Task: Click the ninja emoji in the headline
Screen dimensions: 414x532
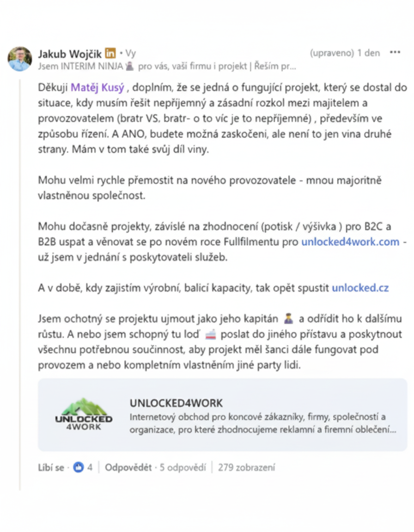Action: coord(130,66)
